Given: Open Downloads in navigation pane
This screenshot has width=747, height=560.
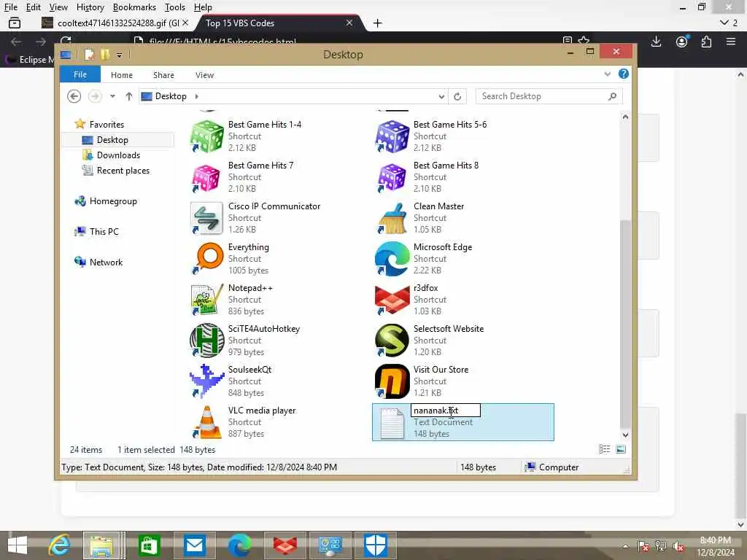Looking at the screenshot, I should tap(118, 155).
